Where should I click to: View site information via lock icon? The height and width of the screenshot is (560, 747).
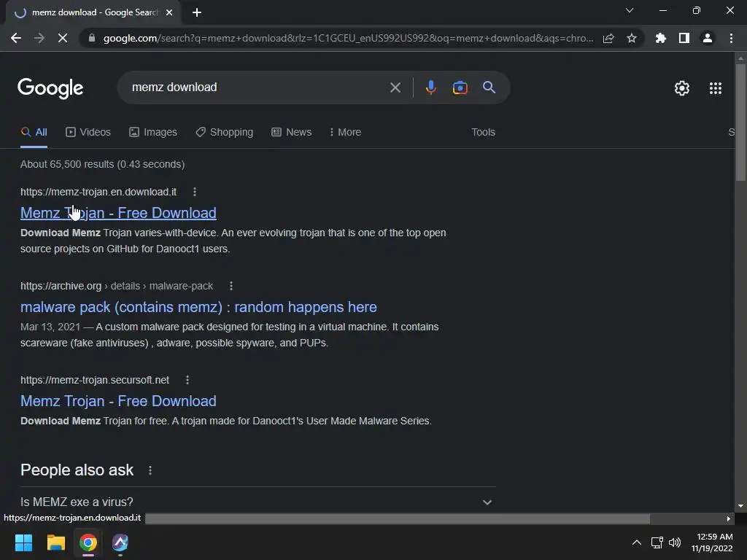(92, 38)
